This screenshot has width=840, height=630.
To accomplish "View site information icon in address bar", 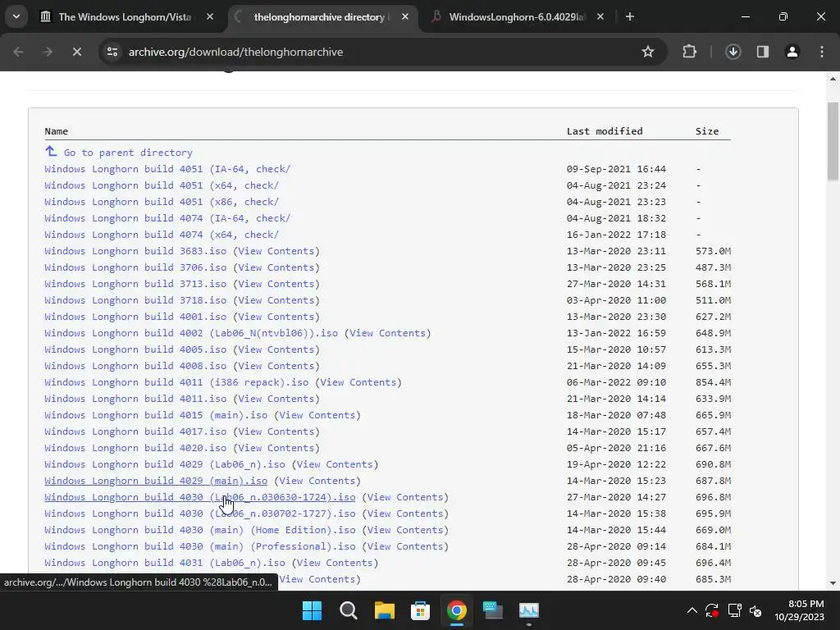I will pyautogui.click(x=112, y=52).
